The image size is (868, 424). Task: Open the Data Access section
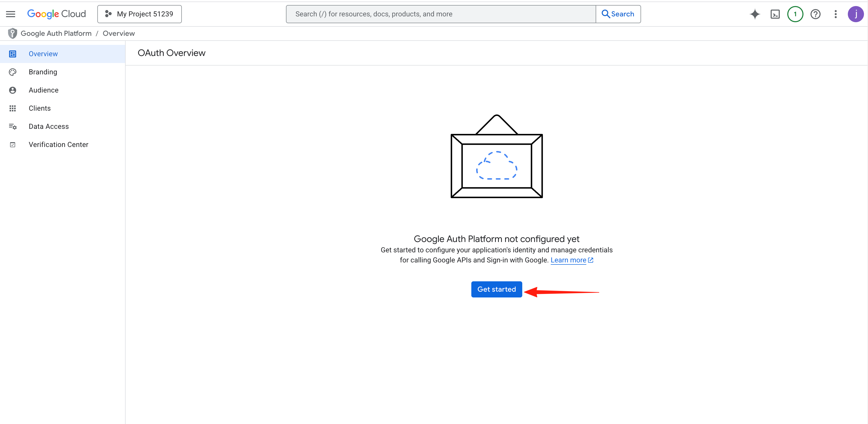click(x=63, y=127)
